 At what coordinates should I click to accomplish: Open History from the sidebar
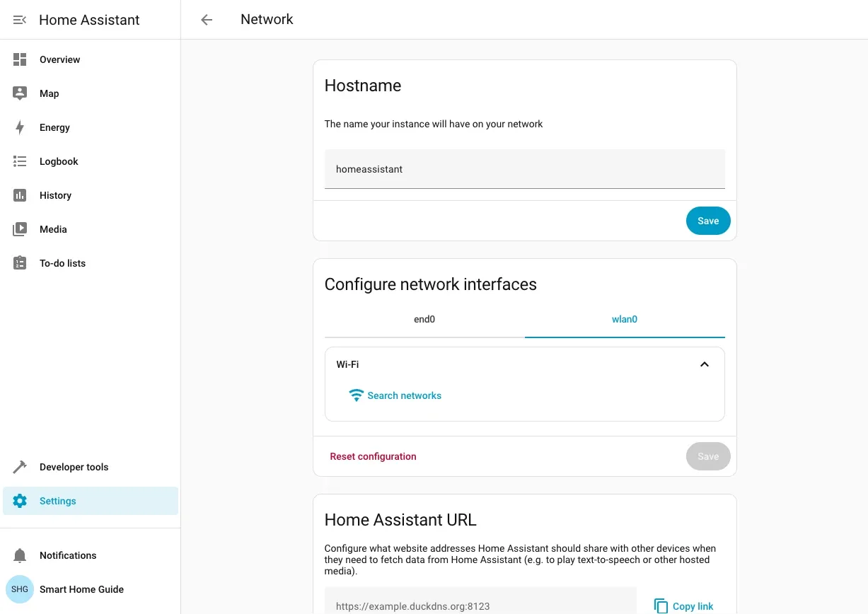click(91, 195)
